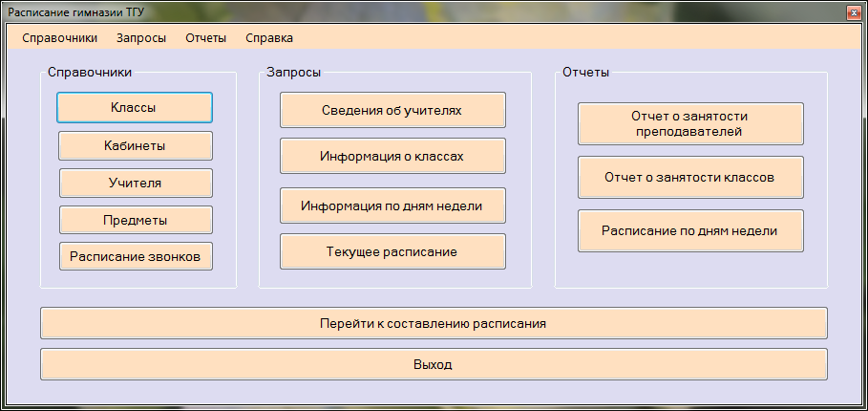The width and height of the screenshot is (868, 411).
Task: Open Расписание звонков
Action: coord(136,256)
